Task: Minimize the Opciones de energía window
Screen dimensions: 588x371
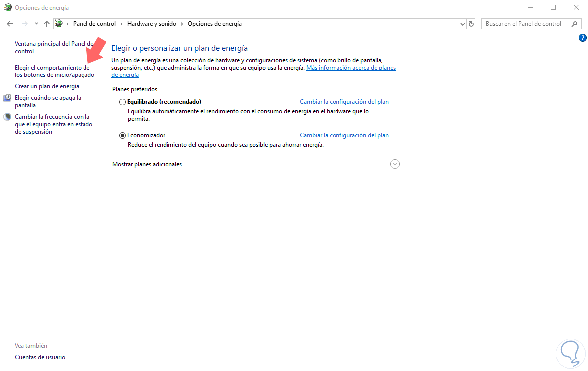Action: tap(531, 7)
